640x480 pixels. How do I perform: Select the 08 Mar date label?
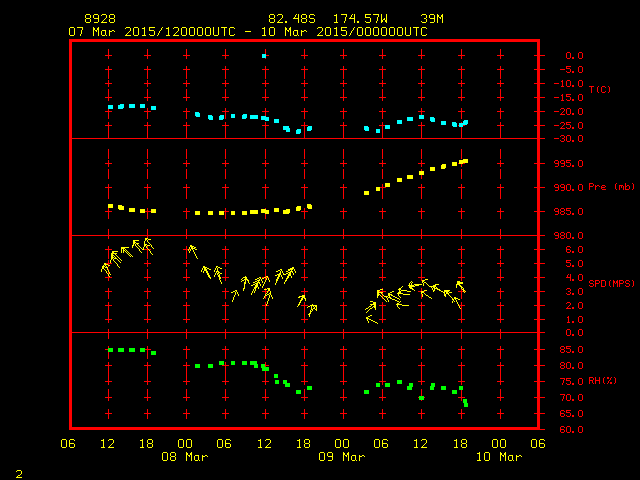186,457
